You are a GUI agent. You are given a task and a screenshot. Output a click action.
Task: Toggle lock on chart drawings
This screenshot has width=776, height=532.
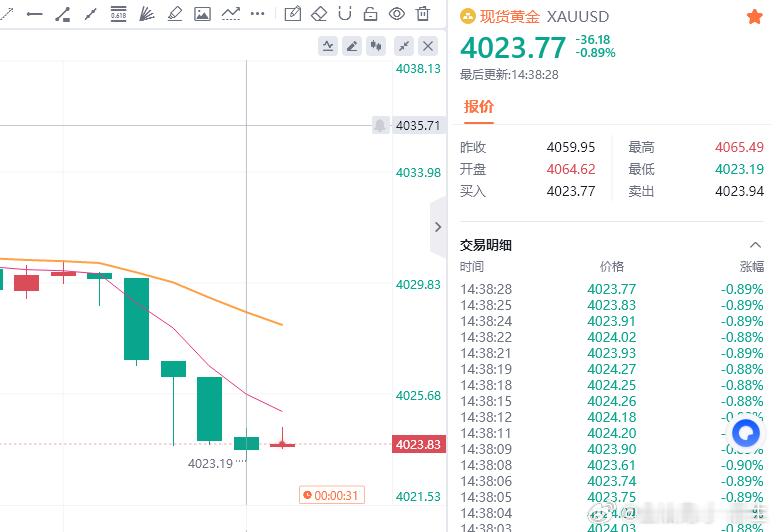(370, 14)
